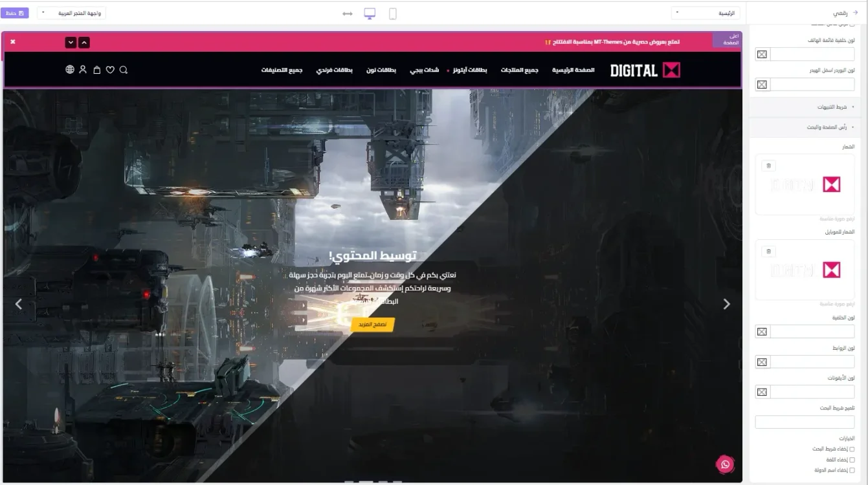The image size is (868, 485).
Task: Switch to mobile preview icon
Action: (392, 14)
